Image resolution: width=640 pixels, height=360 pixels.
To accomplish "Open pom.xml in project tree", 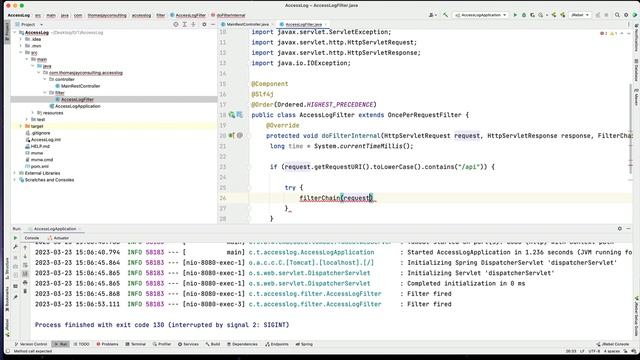I will coord(40,167).
